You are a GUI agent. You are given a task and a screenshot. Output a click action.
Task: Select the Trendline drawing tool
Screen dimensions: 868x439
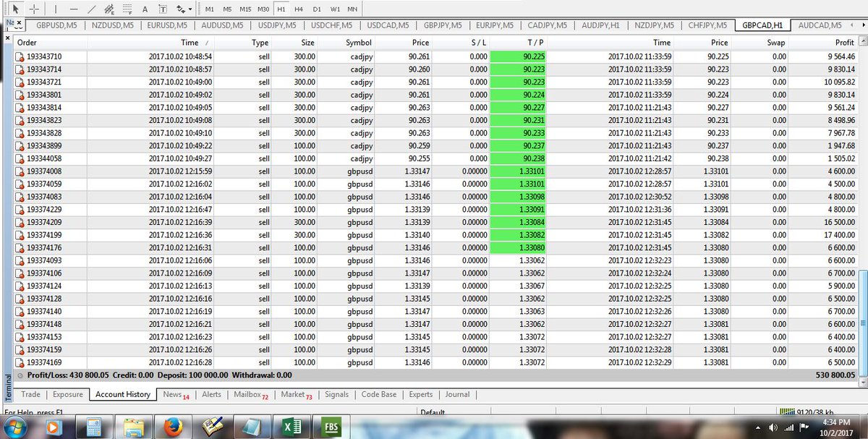91,9
